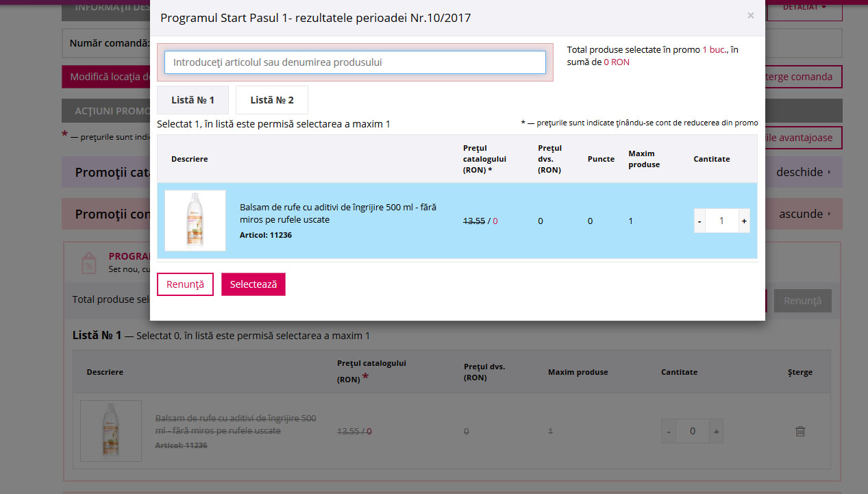Click the "Puncte" column header
The width and height of the screenshot is (868, 494).
tap(602, 159)
